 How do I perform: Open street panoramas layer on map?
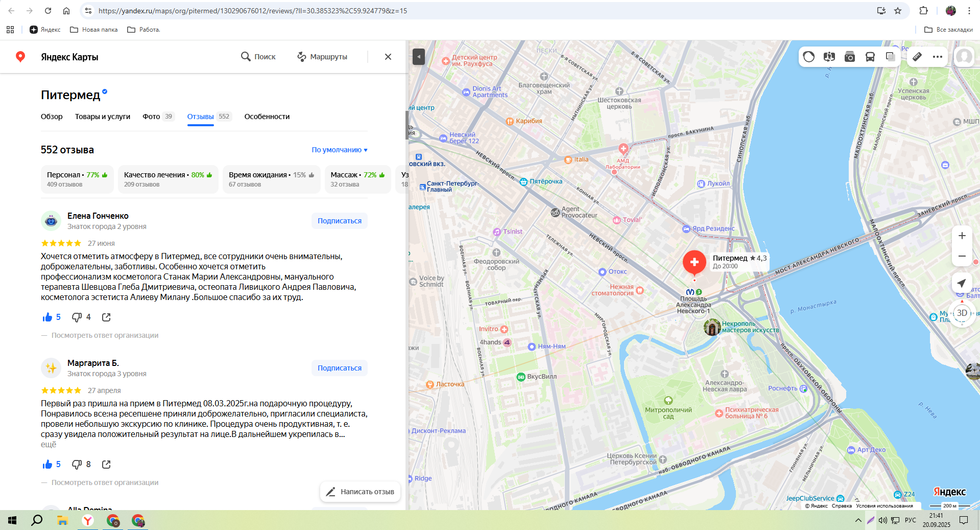click(x=829, y=57)
